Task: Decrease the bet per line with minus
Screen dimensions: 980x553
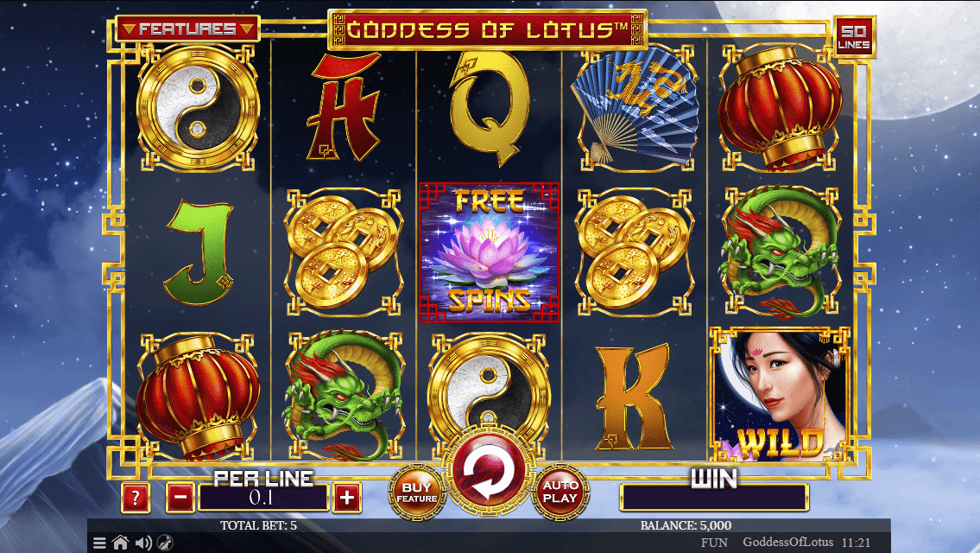Action: [180, 498]
